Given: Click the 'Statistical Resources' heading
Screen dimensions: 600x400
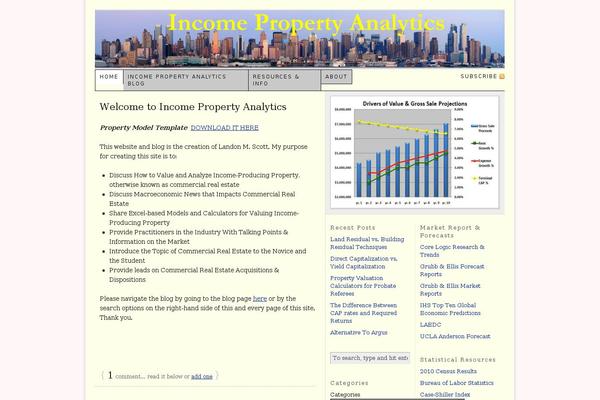Looking at the screenshot, I should click(x=458, y=360).
